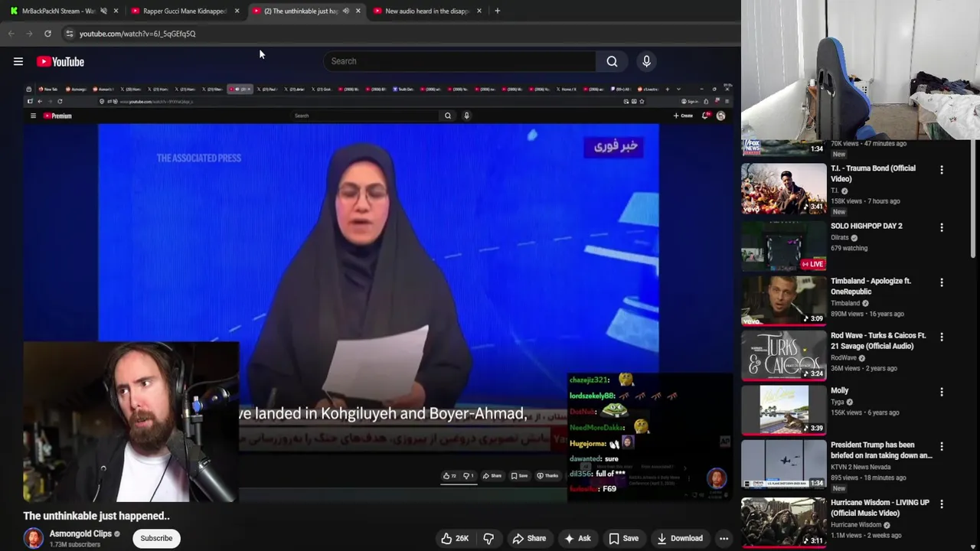
Task: Start voice search with the microphone icon
Action: tap(646, 61)
